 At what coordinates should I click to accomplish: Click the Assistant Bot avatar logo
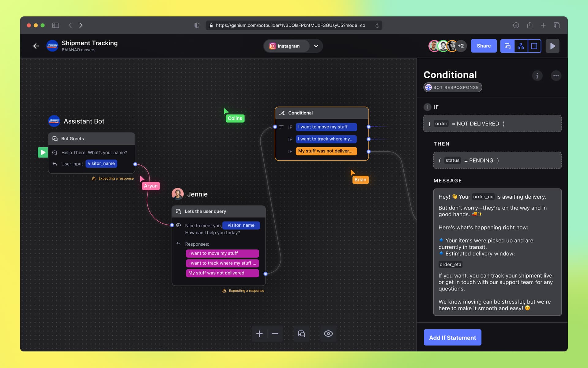coord(54,121)
